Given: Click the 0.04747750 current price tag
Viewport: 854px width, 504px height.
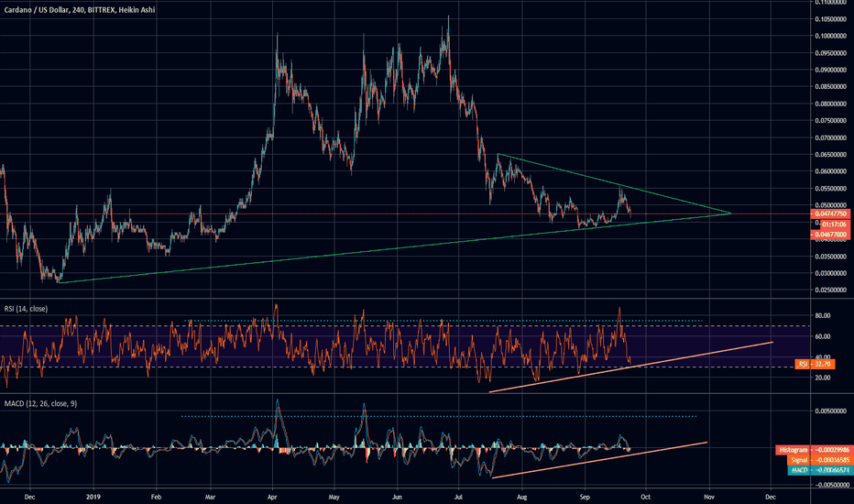Looking at the screenshot, I should tap(830, 214).
